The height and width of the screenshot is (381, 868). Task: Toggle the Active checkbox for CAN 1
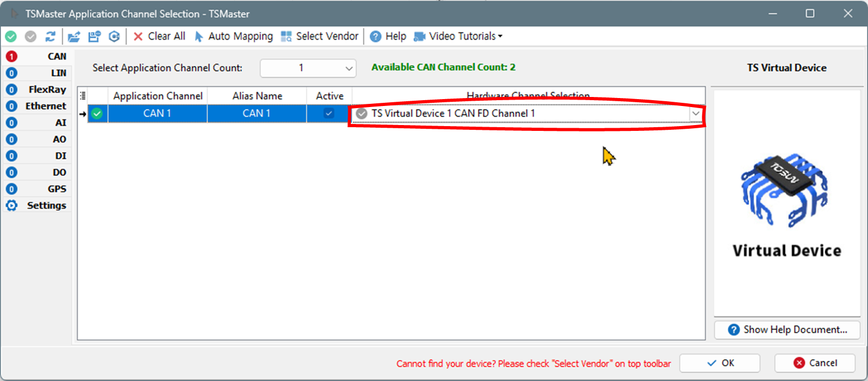click(x=329, y=113)
